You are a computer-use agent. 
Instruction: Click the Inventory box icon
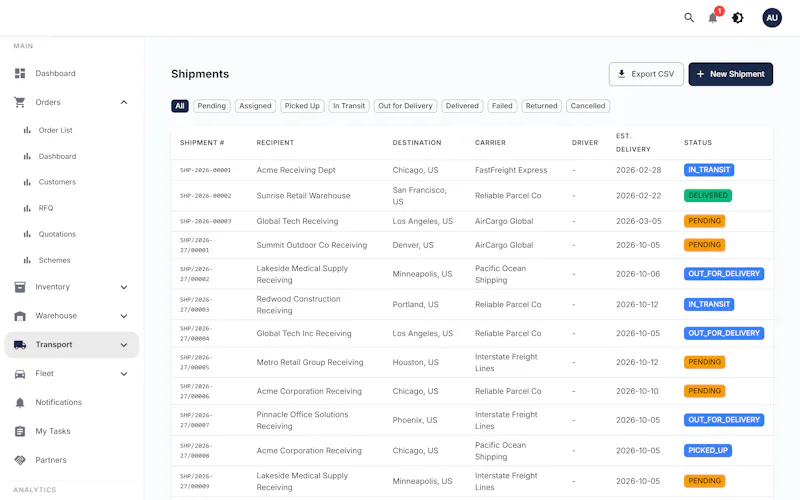pyautogui.click(x=20, y=287)
